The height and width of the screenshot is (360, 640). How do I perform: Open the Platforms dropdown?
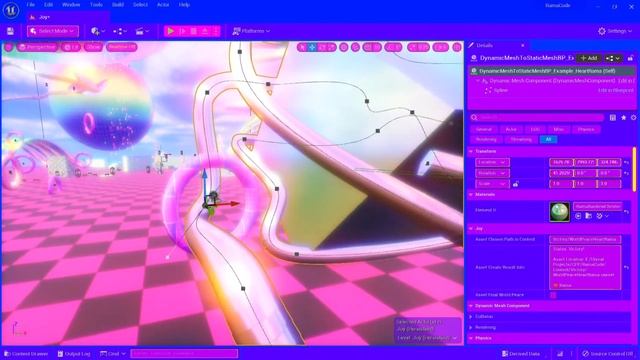pyautogui.click(x=251, y=31)
